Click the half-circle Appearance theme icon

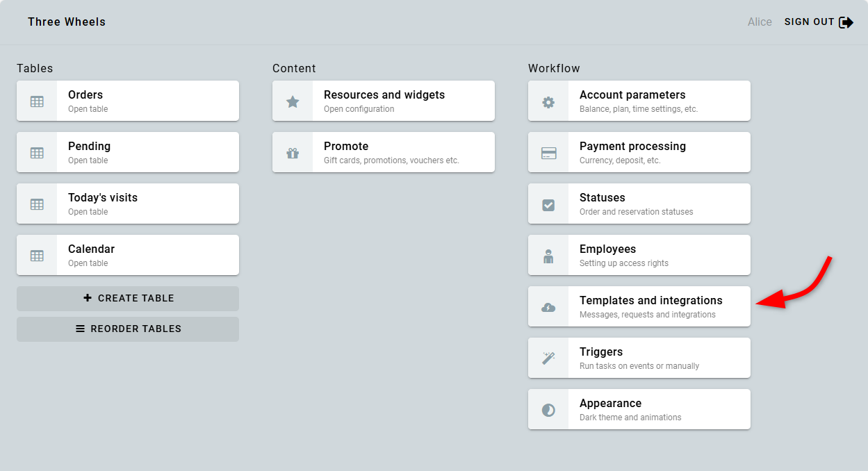548,410
